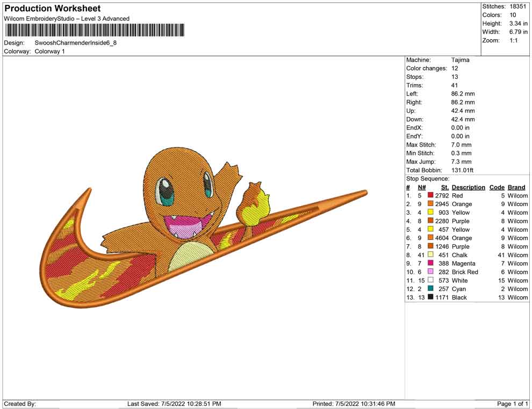Click stitch count '1246' in stop 7
Image resolution: width=532 pixels, height=409 pixels.
pos(442,246)
